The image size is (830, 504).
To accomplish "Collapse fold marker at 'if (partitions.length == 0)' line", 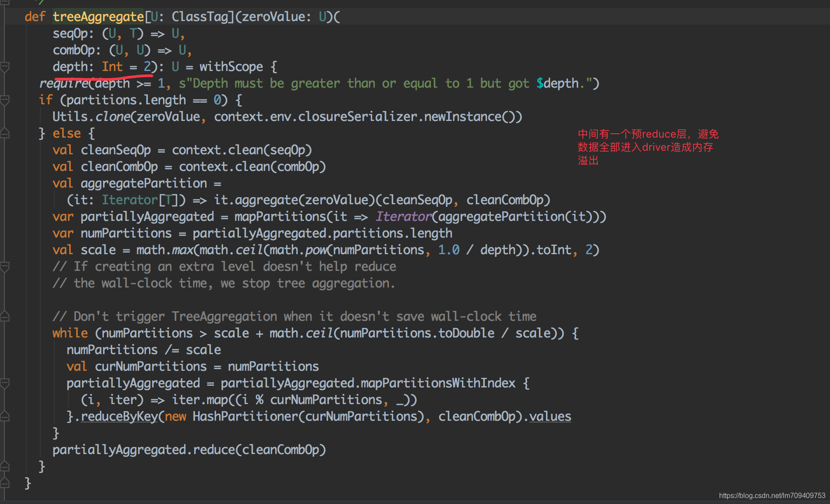I will tap(5, 100).
